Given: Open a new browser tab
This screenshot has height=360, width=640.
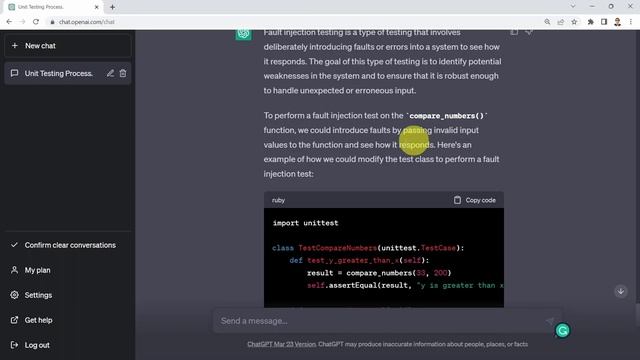Looking at the screenshot, I should [x=112, y=7].
